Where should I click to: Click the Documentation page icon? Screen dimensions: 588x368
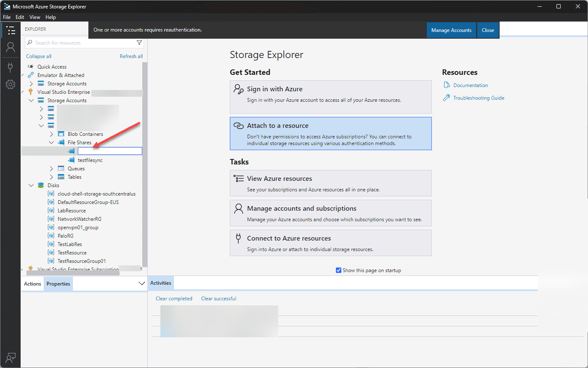447,85
